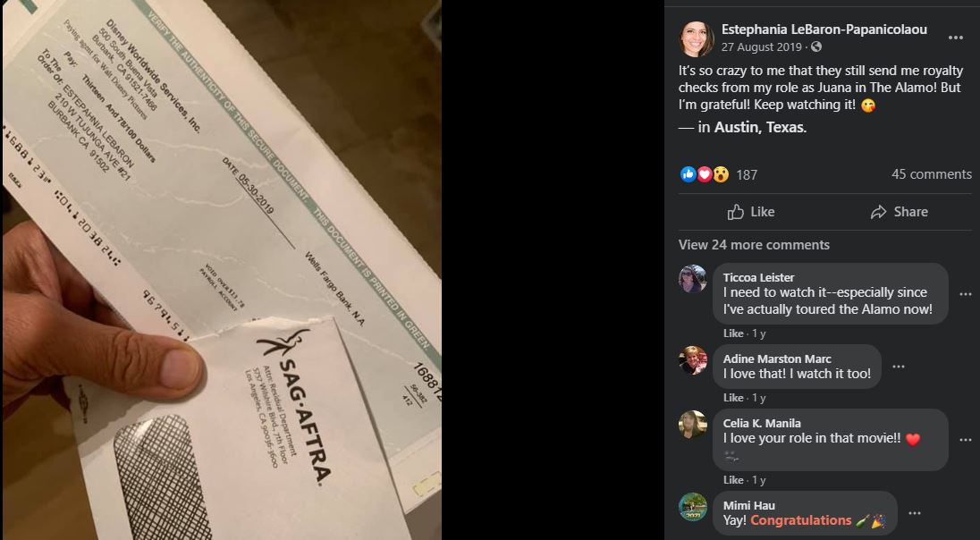Open Austin, Texas location link
This screenshot has height=540, width=980.
759,128
